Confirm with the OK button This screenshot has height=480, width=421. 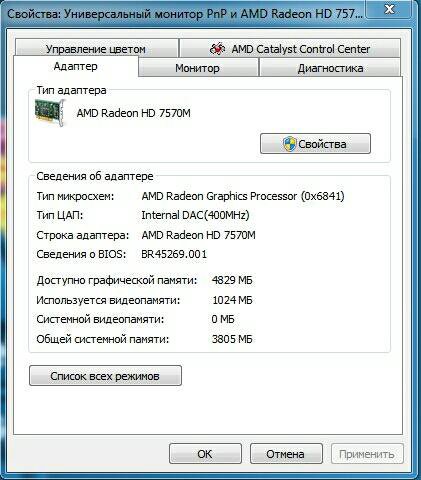tap(205, 454)
